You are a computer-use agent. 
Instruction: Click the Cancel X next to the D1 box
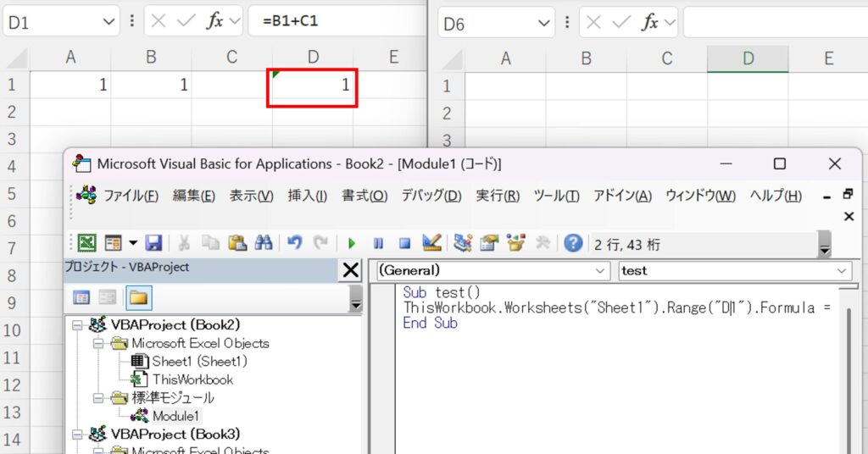(159, 21)
